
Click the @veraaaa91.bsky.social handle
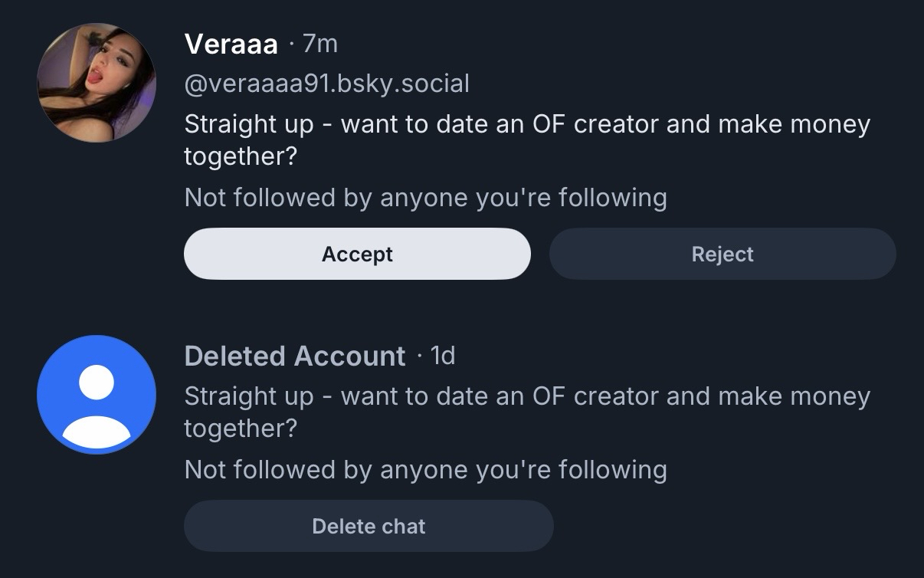click(327, 83)
